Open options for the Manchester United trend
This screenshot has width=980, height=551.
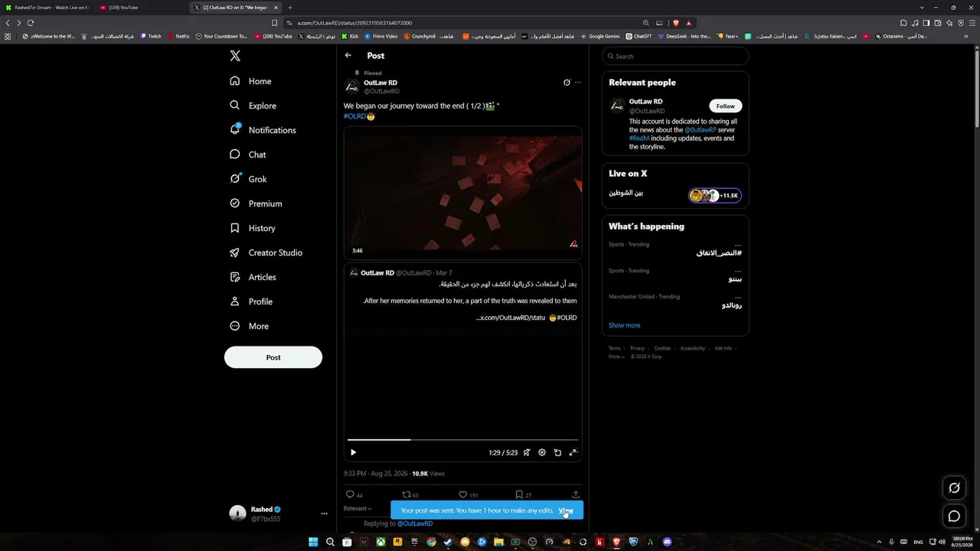[738, 296]
